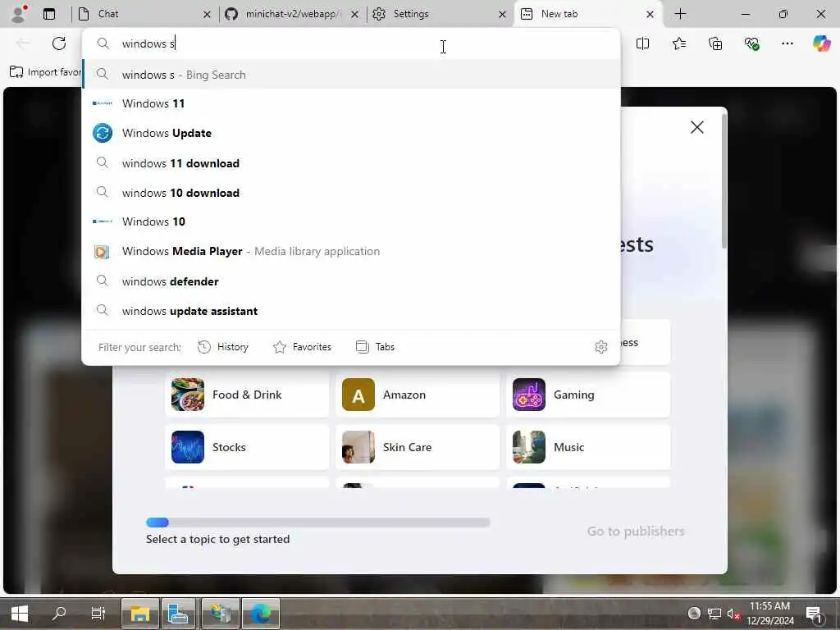The width and height of the screenshot is (840, 630).
Task: Choose 'windows 10 download' suggestion
Action: tap(351, 193)
